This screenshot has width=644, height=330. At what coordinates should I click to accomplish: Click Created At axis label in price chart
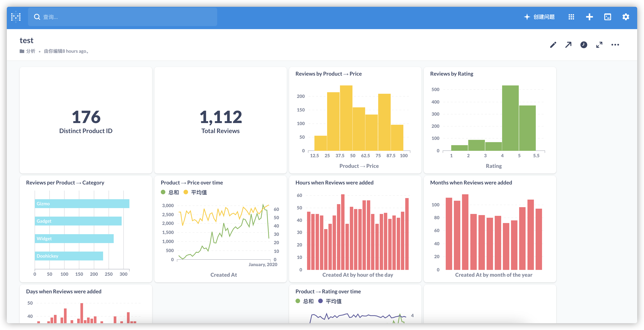223,275
